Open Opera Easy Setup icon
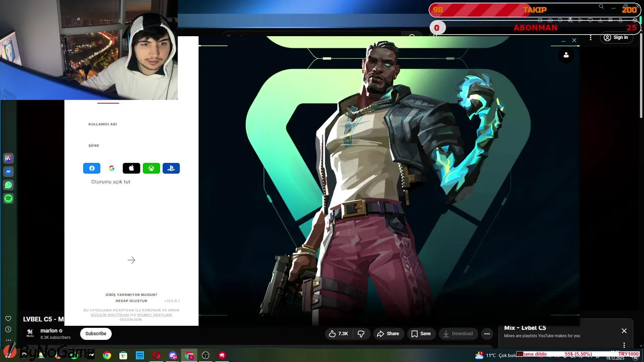The image size is (644, 362). [x=610, y=20]
